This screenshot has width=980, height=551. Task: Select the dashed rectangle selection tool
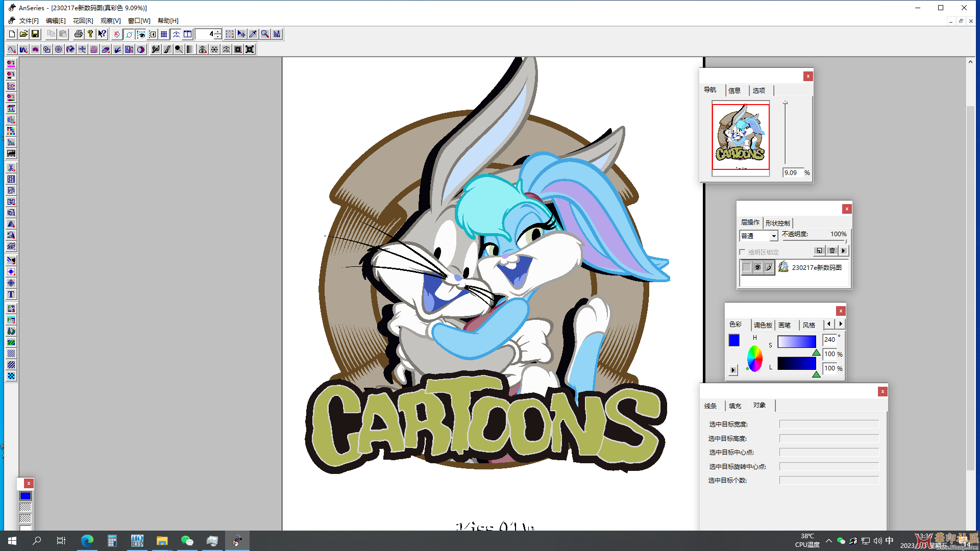click(x=230, y=34)
